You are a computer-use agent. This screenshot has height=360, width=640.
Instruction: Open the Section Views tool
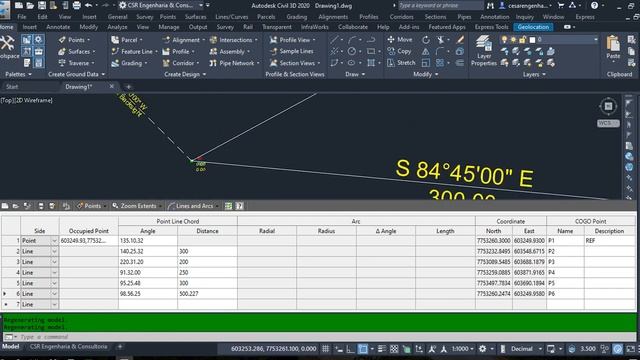[x=295, y=63]
